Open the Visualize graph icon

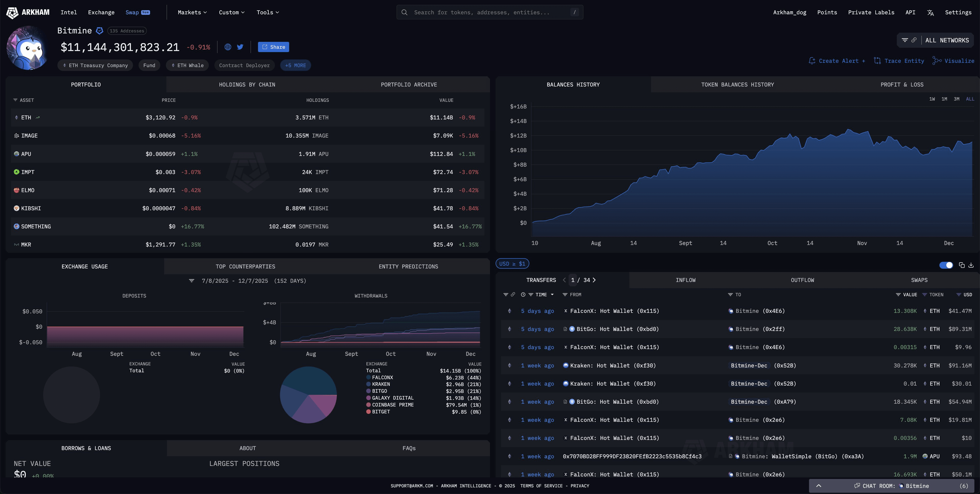point(937,61)
